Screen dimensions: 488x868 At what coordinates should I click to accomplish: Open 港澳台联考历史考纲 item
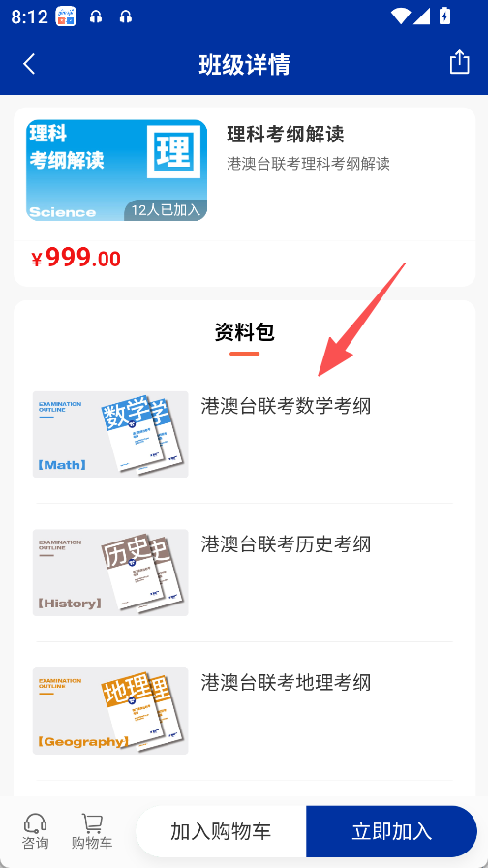286,544
